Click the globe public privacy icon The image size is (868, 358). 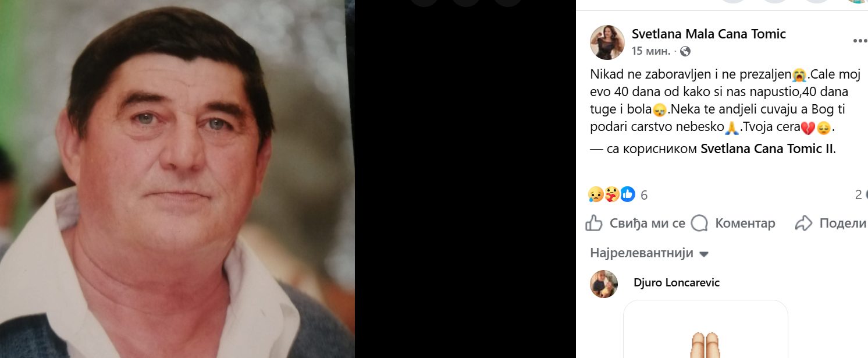(685, 51)
